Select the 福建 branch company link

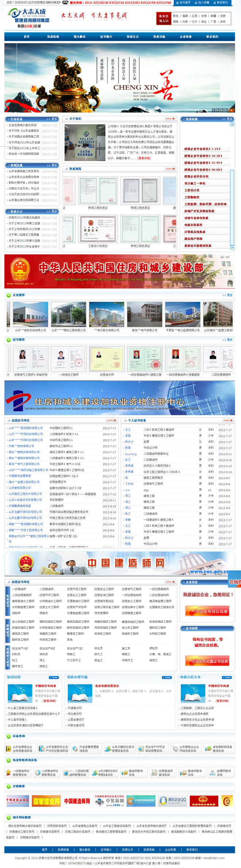point(185,16)
